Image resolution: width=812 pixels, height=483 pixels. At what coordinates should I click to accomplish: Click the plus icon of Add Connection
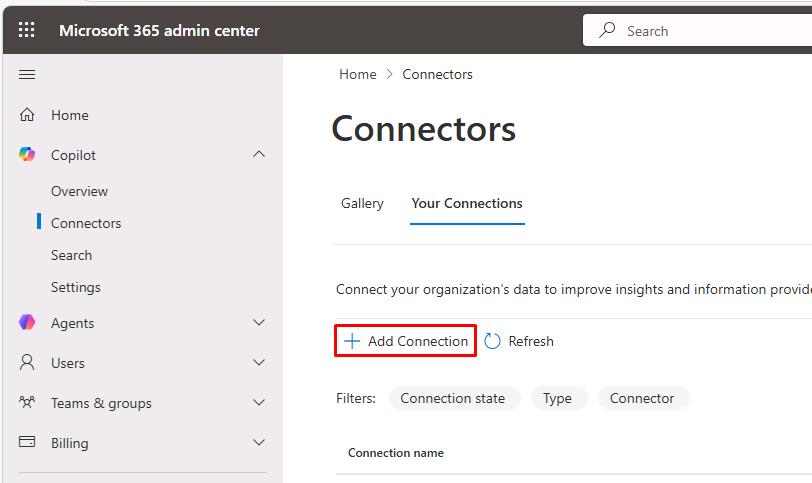(352, 341)
